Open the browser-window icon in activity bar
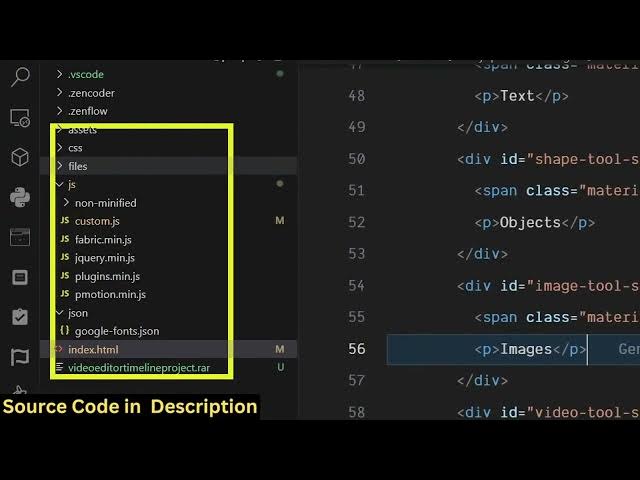This screenshot has height=480, width=640. click(x=20, y=237)
